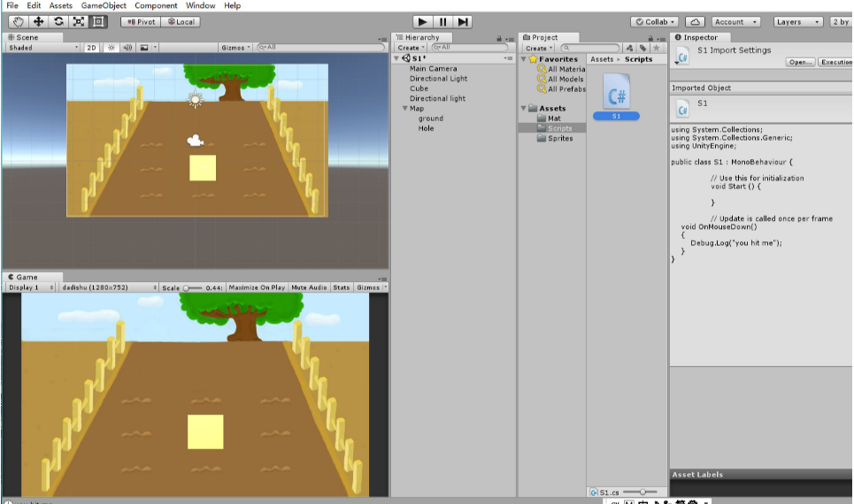Select the light gizmo in Scene view
The width and height of the screenshot is (854, 504).
pyautogui.click(x=195, y=99)
